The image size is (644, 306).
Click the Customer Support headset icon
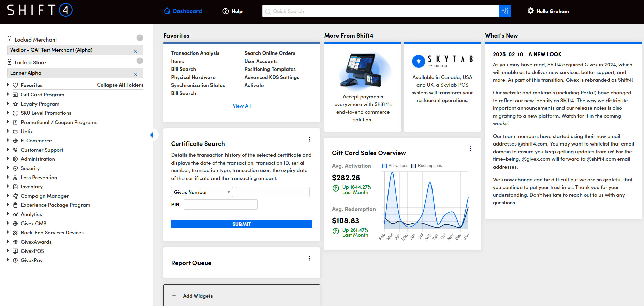(x=15, y=150)
